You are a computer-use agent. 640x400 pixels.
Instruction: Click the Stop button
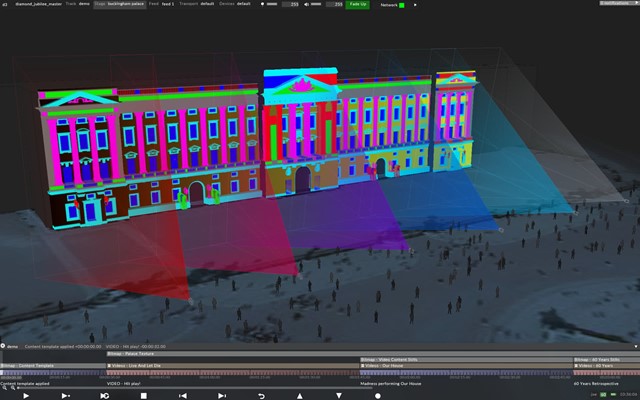(144, 396)
